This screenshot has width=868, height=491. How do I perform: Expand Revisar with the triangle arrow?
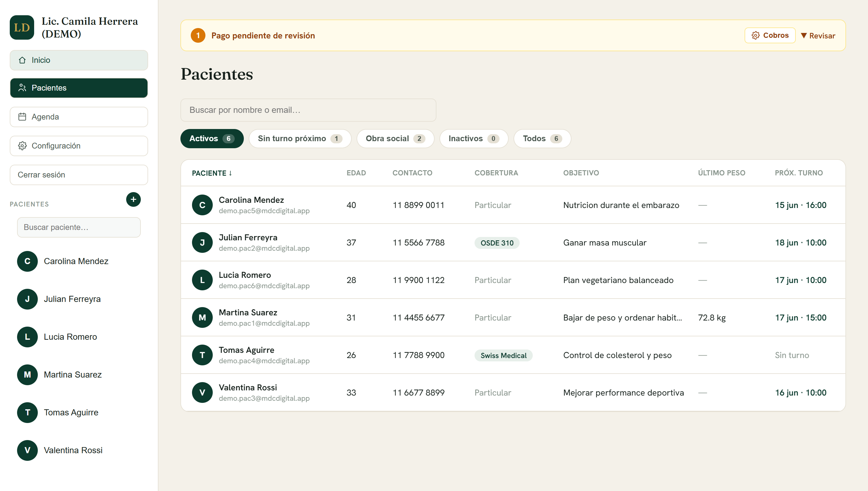[804, 35]
